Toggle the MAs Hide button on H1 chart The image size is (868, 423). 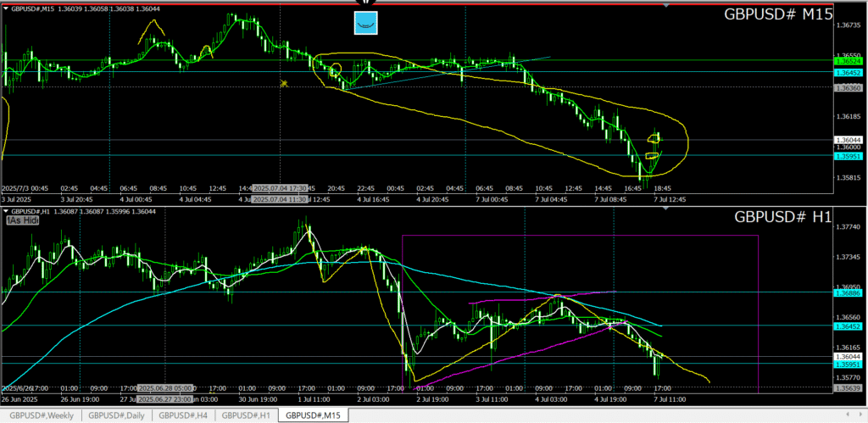[24, 220]
